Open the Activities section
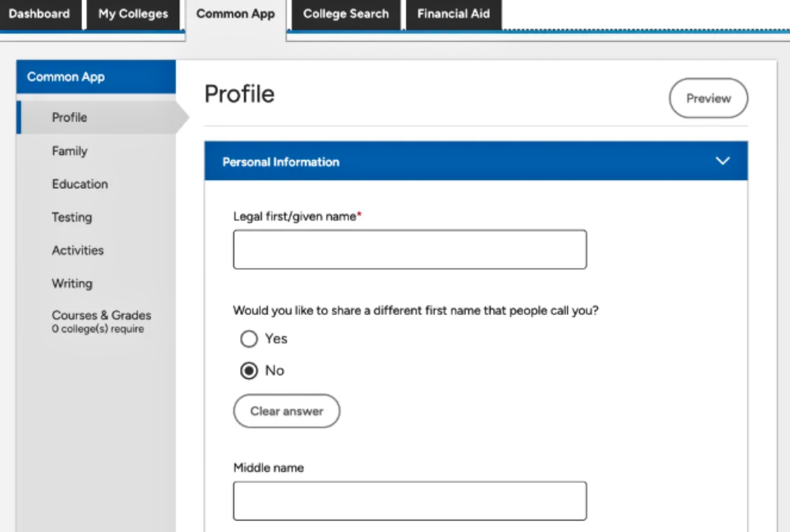The image size is (790, 532). (77, 250)
